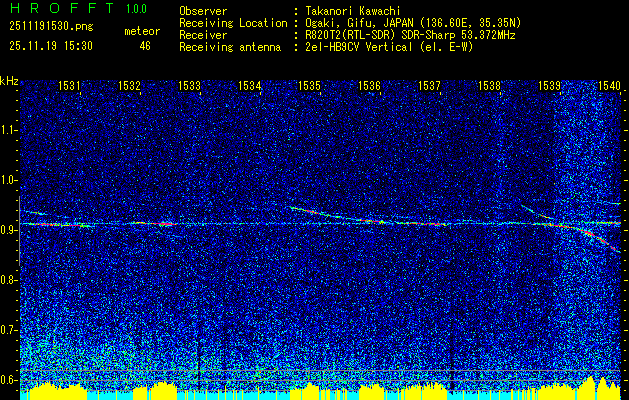Click the 'Observer' label

pos(203,11)
